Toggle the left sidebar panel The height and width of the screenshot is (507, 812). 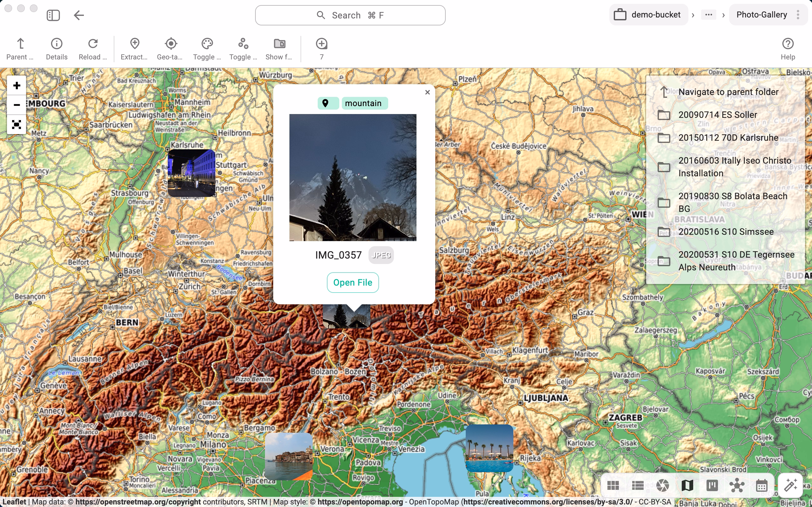53,15
